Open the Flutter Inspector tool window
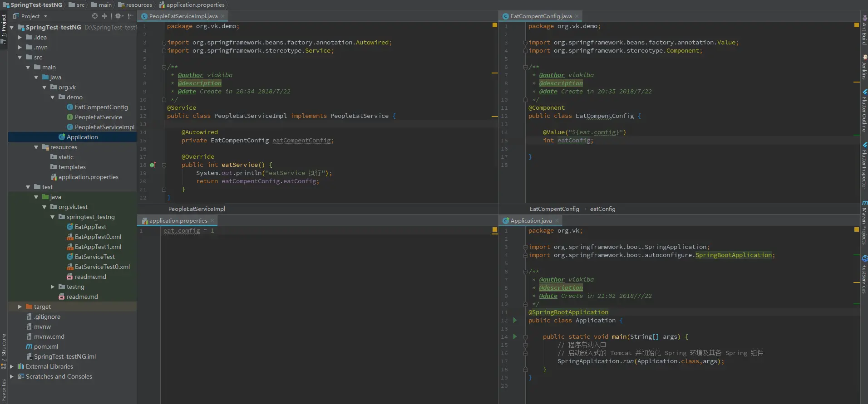 (x=864, y=166)
